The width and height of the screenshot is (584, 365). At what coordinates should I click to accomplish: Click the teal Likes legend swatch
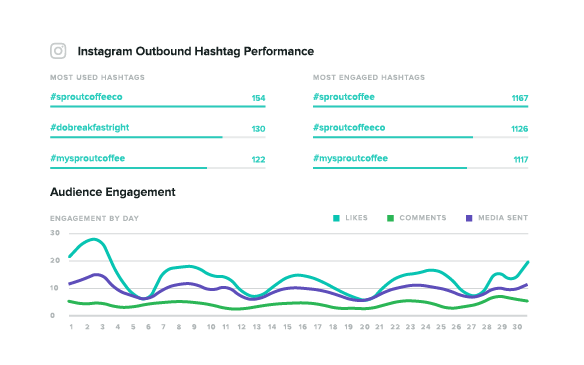pyautogui.click(x=336, y=218)
